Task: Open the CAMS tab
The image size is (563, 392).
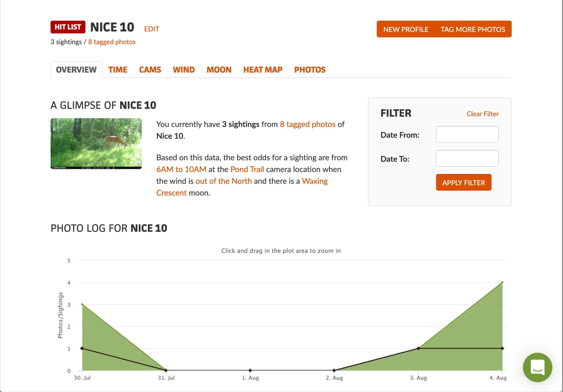Action: [150, 70]
